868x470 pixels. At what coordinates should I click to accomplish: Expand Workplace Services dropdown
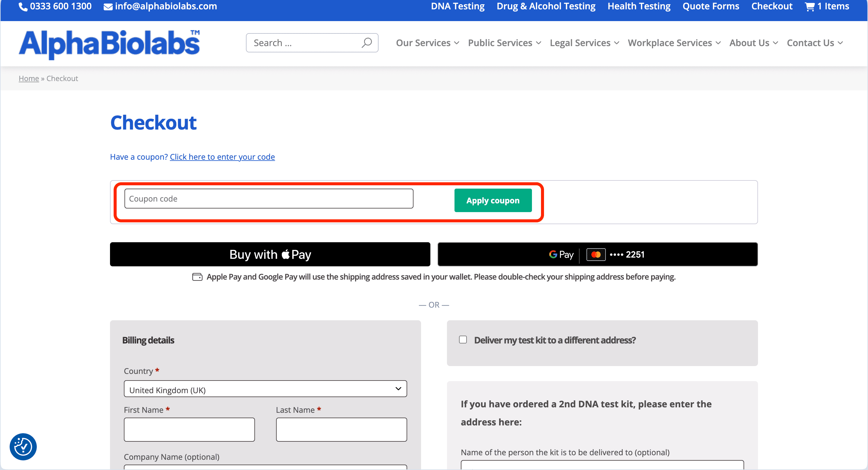point(674,43)
